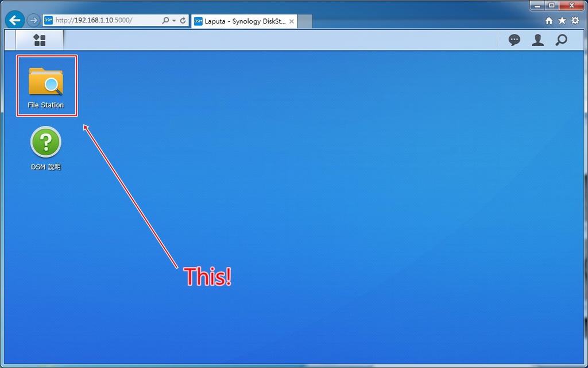The image size is (588, 368).
Task: Refresh the page with reload icon
Action: point(183,20)
